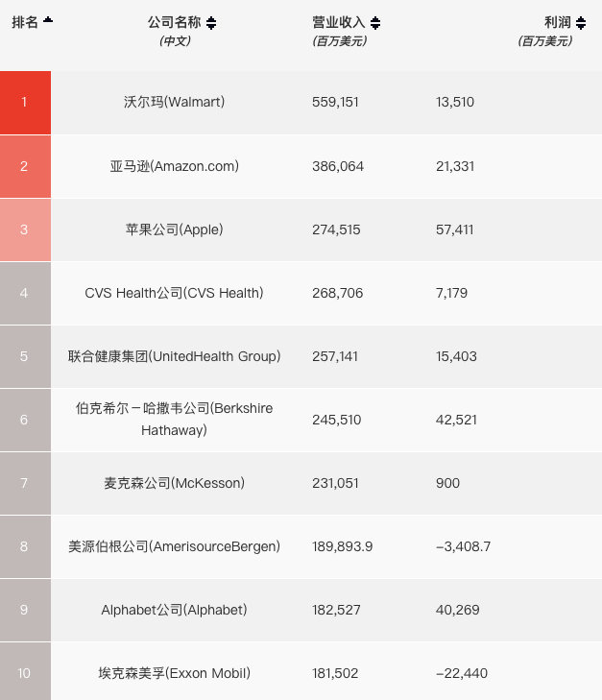The image size is (602, 700).
Task: Click Amazon revenue 386,064
Action: (338, 166)
